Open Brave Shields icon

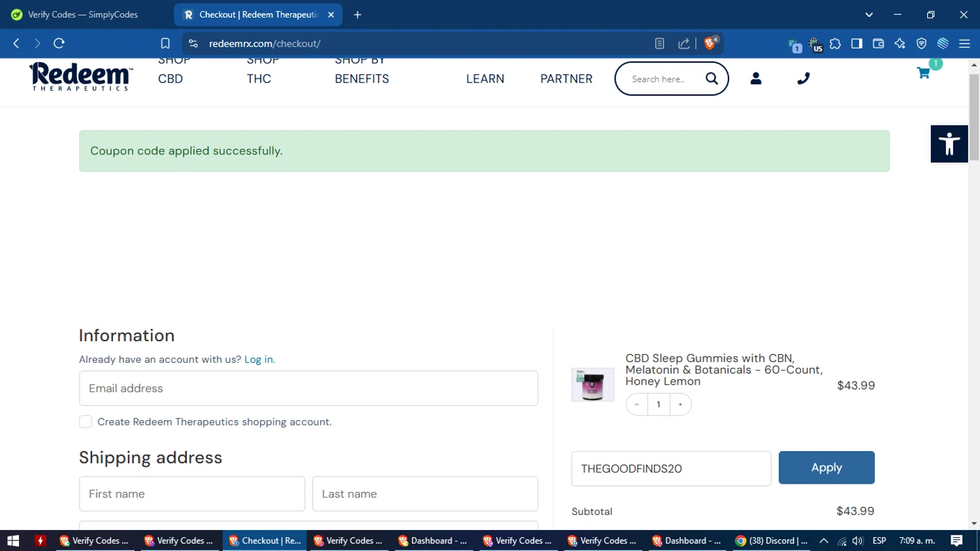click(x=711, y=43)
